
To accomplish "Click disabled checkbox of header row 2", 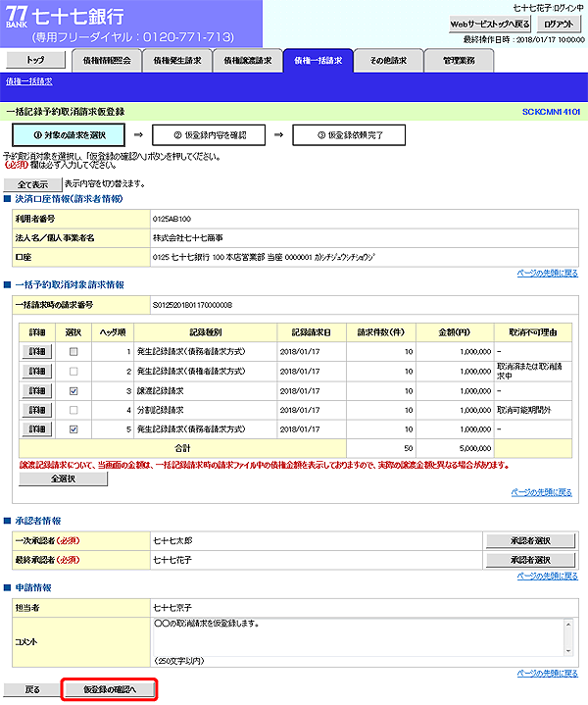I will [73, 372].
